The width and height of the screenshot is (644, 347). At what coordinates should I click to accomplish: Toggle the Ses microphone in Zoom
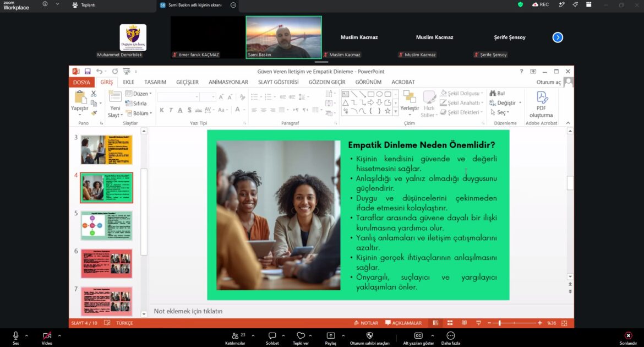(x=15, y=338)
